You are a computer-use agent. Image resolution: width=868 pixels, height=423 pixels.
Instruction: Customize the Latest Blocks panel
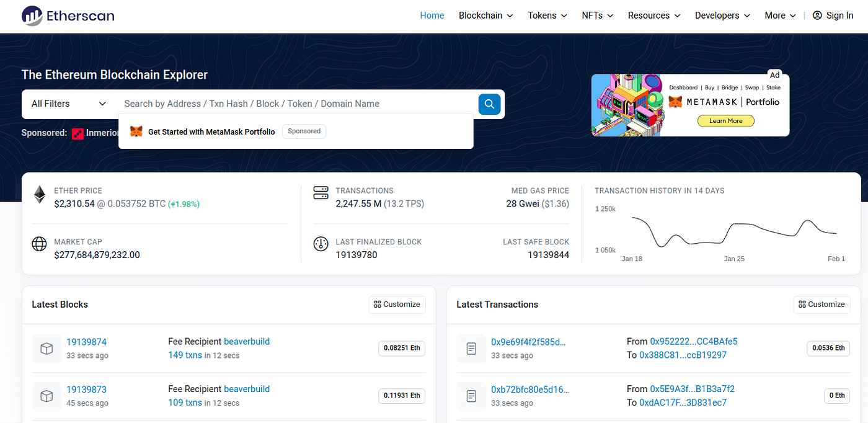[x=397, y=305]
